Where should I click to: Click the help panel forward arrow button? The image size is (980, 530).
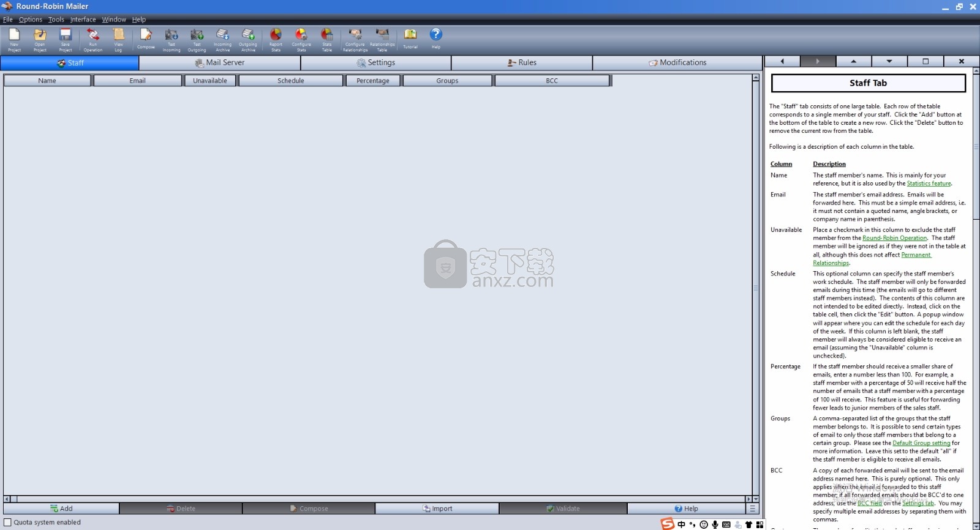[818, 61]
